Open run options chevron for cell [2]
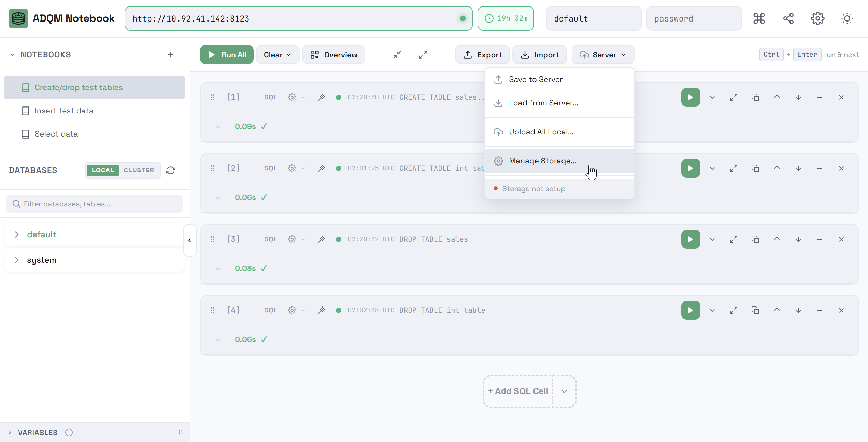Viewport: 868px width, 442px height. [712, 168]
